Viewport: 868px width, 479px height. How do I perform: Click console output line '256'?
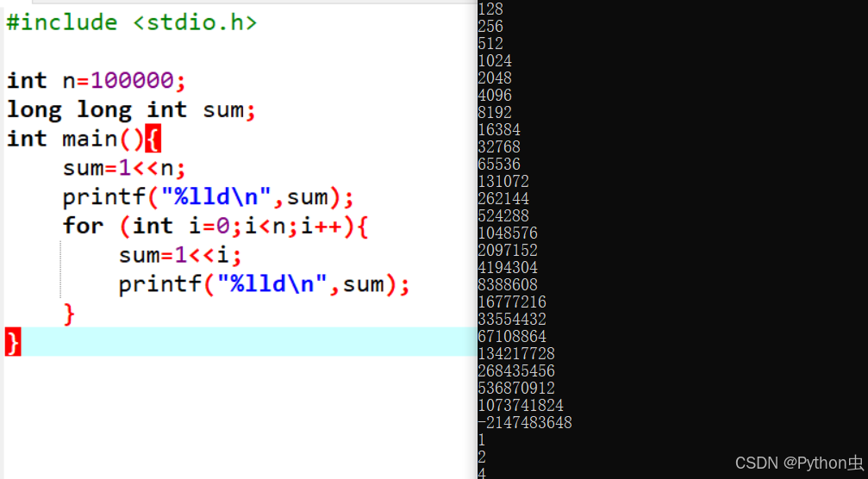click(x=490, y=26)
